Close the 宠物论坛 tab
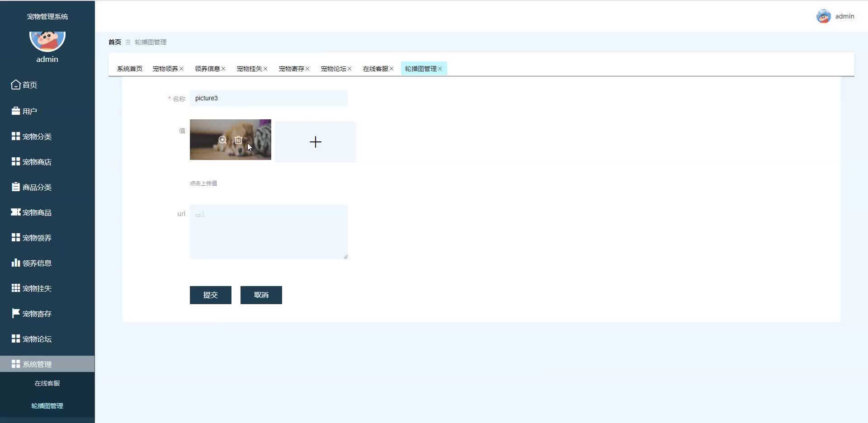 click(x=349, y=69)
